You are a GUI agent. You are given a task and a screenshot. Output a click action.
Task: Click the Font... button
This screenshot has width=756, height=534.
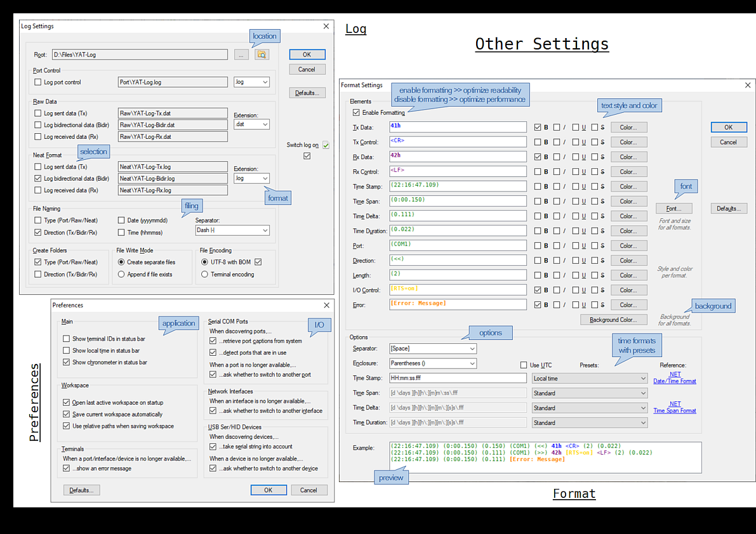(x=673, y=209)
